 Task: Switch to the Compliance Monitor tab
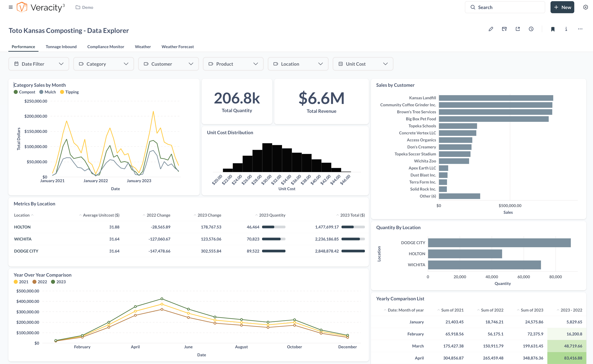tap(106, 46)
